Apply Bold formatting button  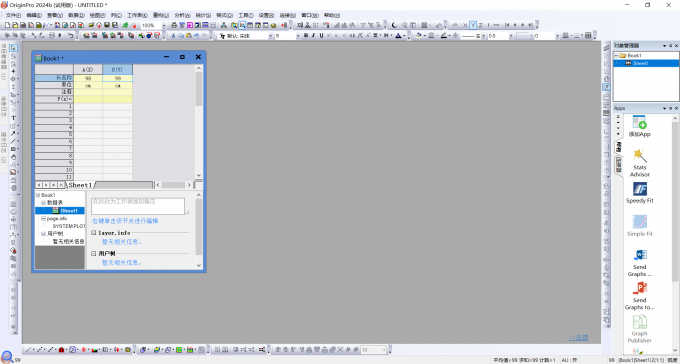tap(306, 36)
